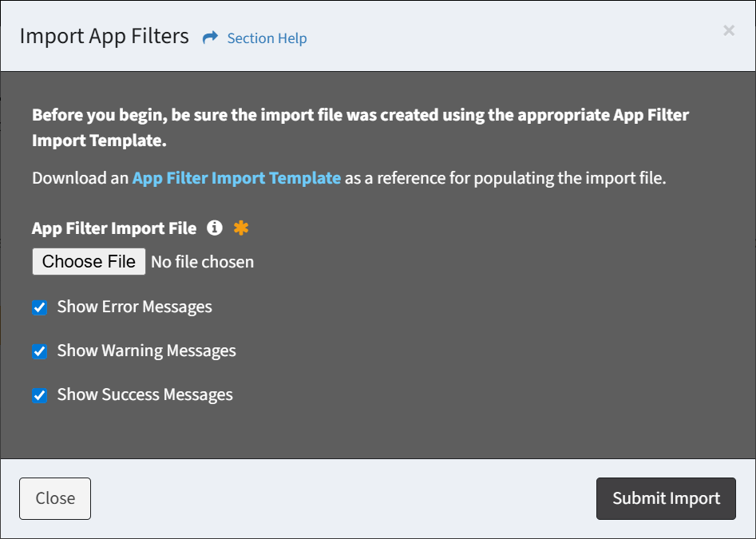
Task: Dismiss dialog with the top-right X icon
Action: (728, 30)
